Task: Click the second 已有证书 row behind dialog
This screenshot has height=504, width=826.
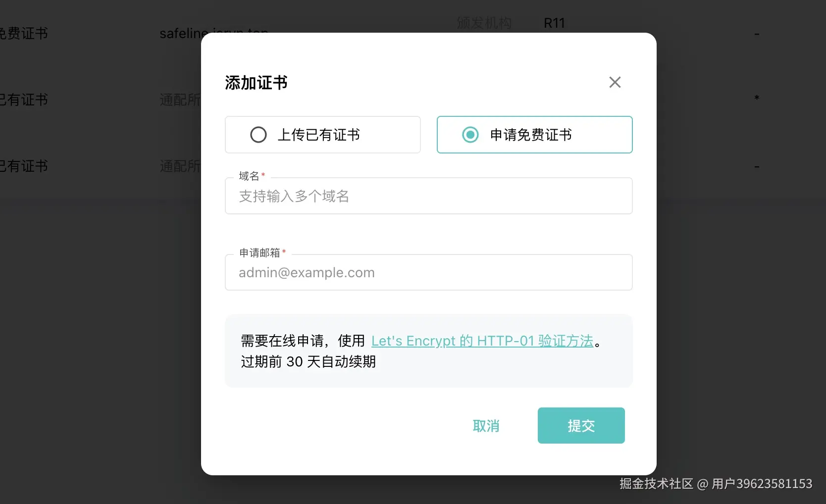Action: click(24, 166)
